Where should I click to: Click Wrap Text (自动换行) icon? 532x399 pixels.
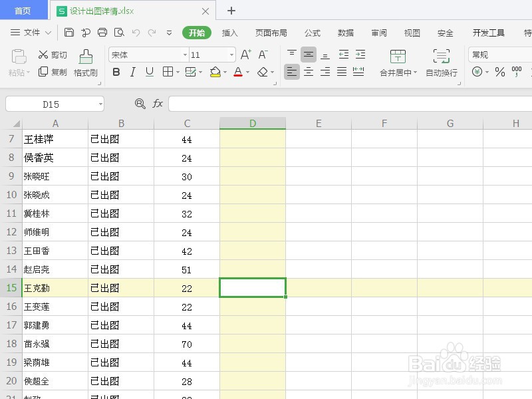442,63
